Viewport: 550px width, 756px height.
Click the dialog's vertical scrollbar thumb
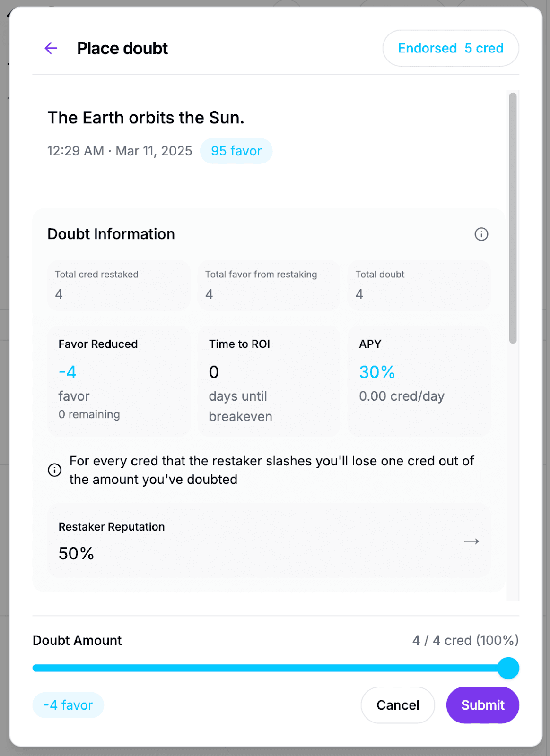pyautogui.click(x=513, y=218)
